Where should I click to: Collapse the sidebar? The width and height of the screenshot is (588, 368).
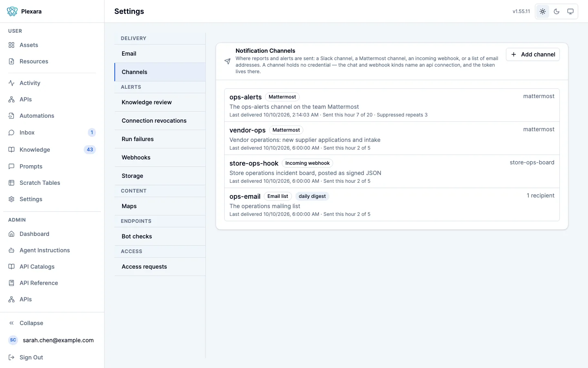(x=52, y=323)
